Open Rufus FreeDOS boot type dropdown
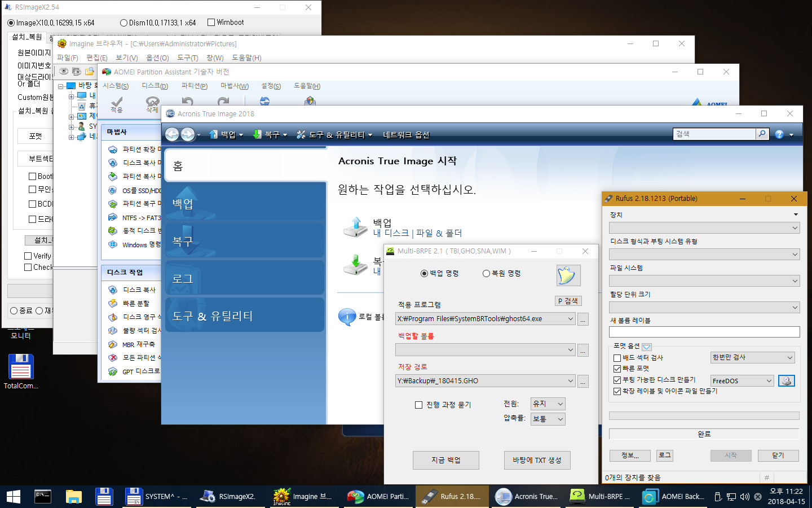Viewport: 812px width, 508px height. (x=742, y=381)
